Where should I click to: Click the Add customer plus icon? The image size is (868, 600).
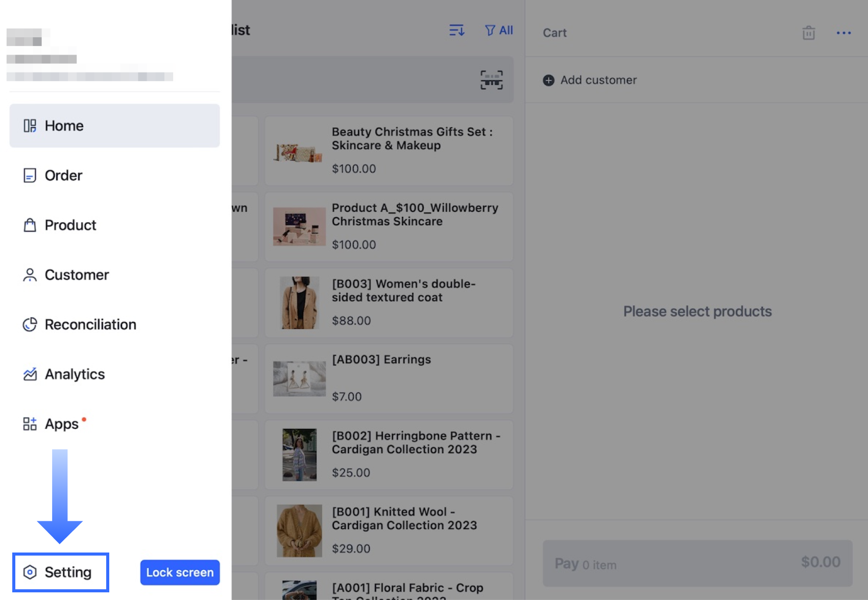pyautogui.click(x=548, y=80)
